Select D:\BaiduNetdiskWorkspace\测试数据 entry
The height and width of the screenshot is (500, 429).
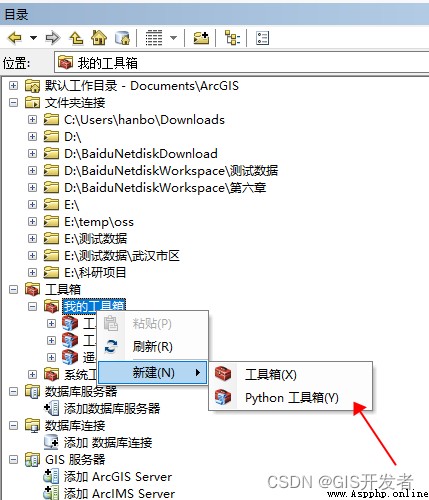click(171, 170)
